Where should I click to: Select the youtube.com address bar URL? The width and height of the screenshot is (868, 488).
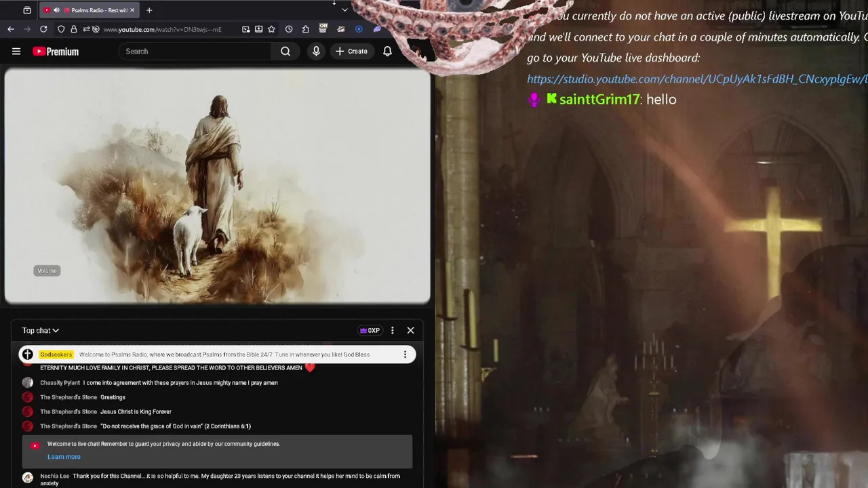(x=162, y=29)
